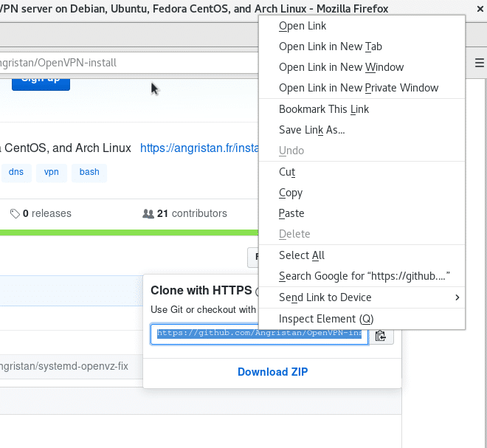Open the angristan.fr website link

pyautogui.click(x=199, y=148)
